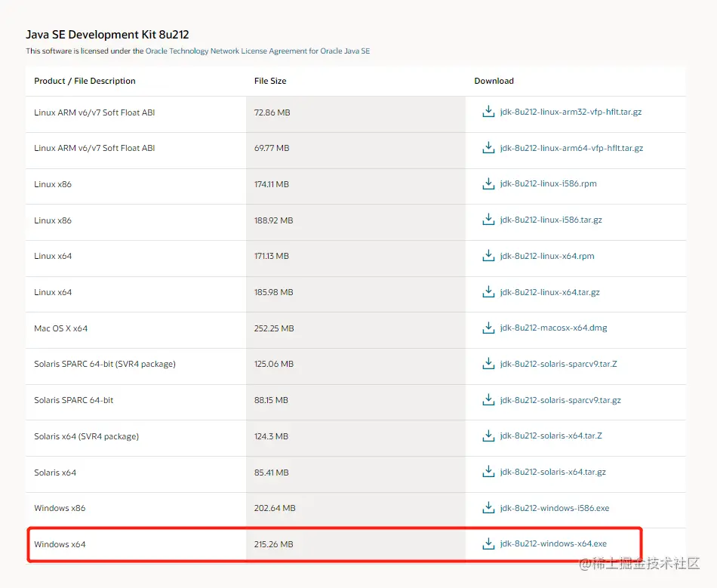Click Linux x64 description in the 185.98 MB row

point(53,292)
